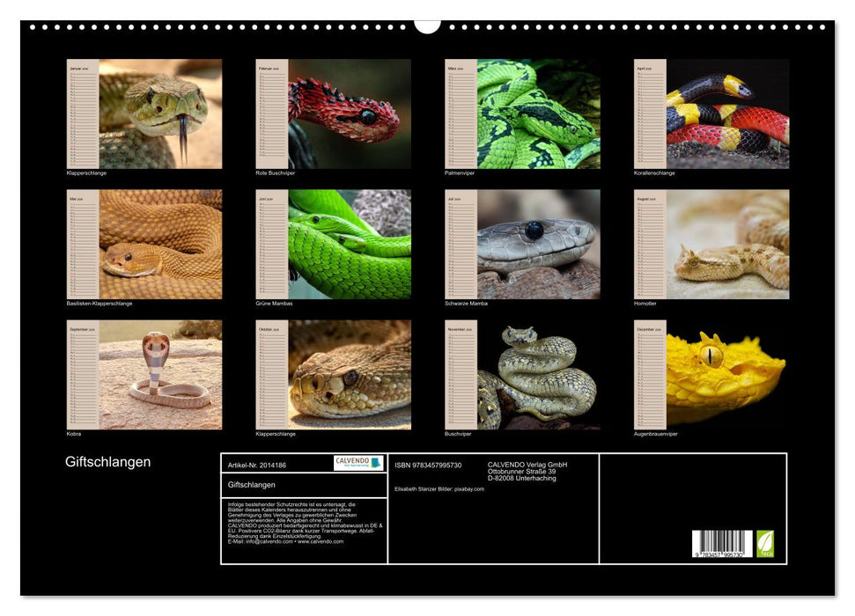Click the coiled Buschviper November photo

pos(538,374)
